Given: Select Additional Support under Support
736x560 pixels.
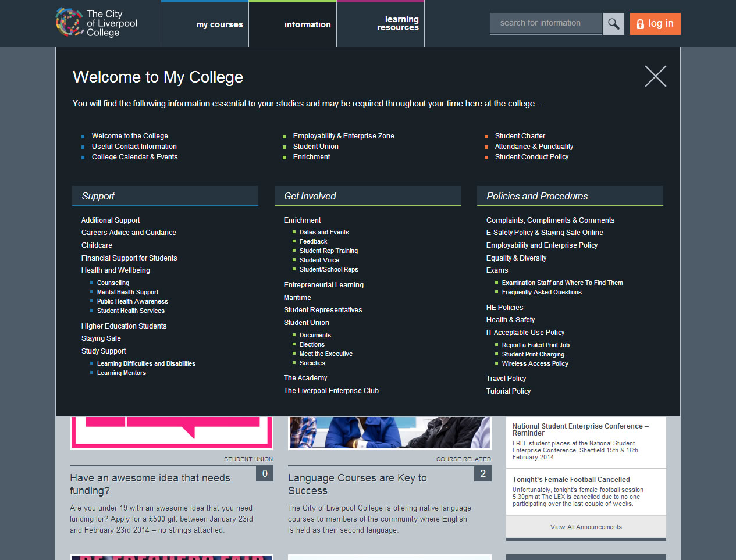Looking at the screenshot, I should coord(111,220).
